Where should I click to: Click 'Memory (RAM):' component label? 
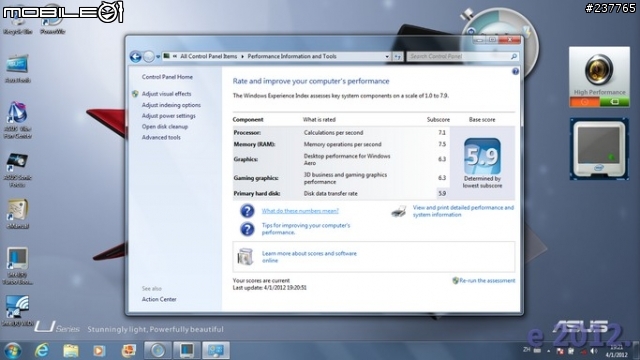254,144
